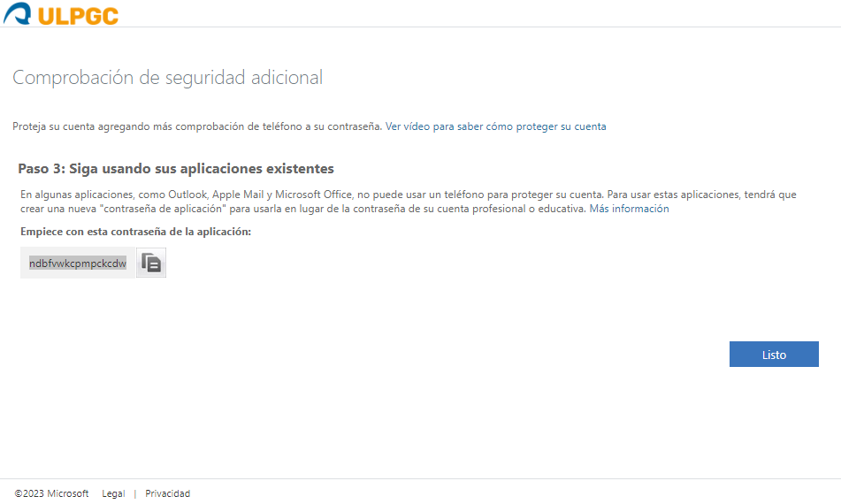This screenshot has height=504, width=841.
Task: Click the Listo button
Action: tap(774, 355)
